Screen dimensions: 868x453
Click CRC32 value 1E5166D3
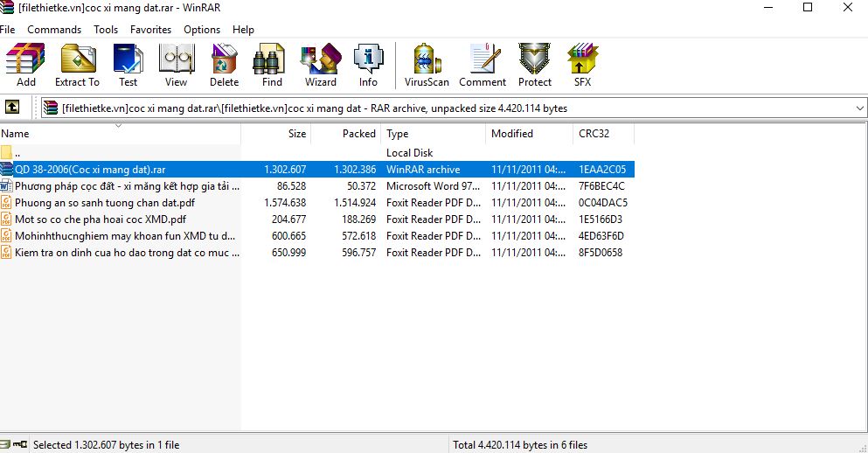click(x=601, y=220)
